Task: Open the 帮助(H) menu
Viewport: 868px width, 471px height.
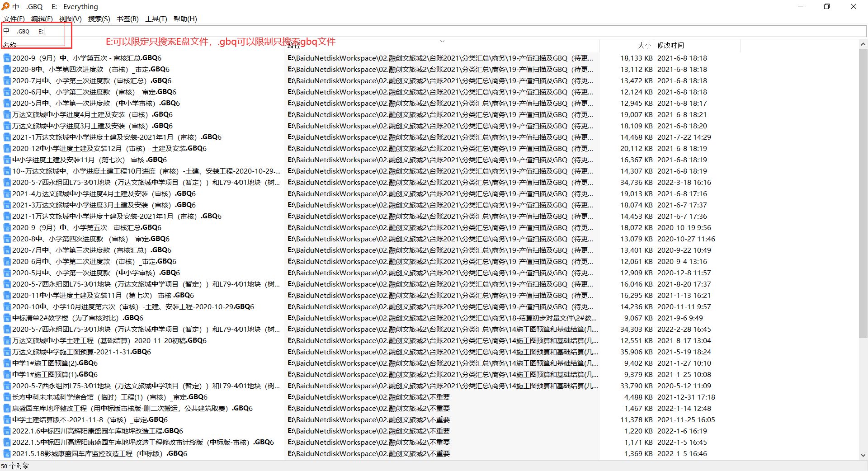Action: click(x=185, y=19)
